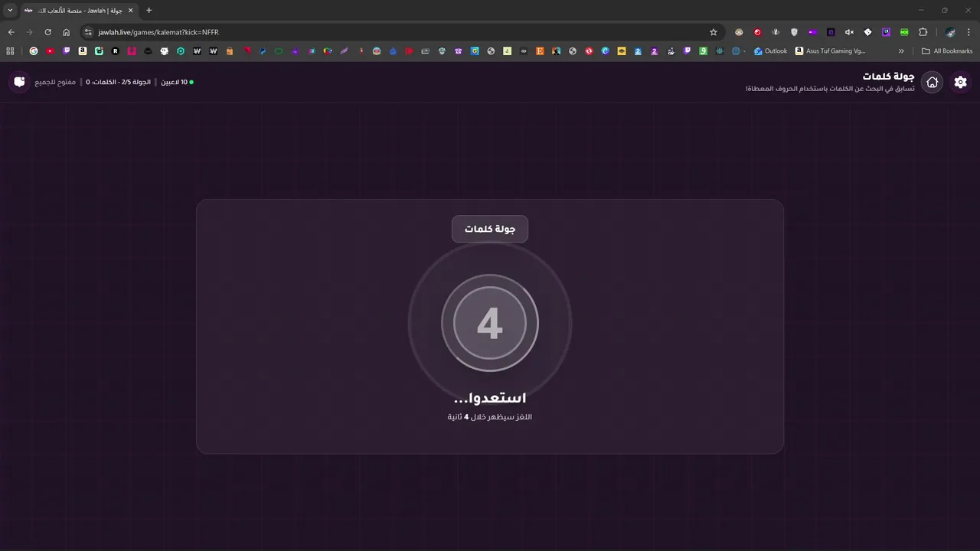Open the globe bookmark icon

click(736, 51)
